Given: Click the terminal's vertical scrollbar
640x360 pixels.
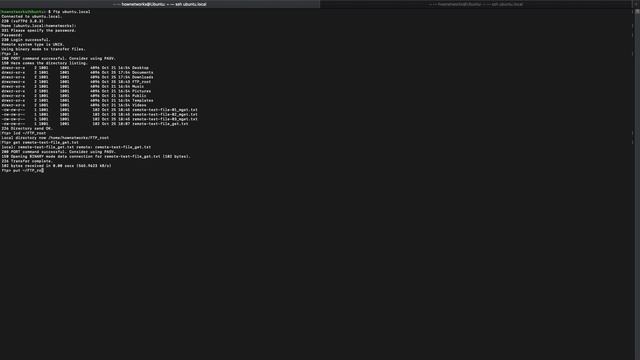Looking at the screenshot, I should click(x=637, y=184).
